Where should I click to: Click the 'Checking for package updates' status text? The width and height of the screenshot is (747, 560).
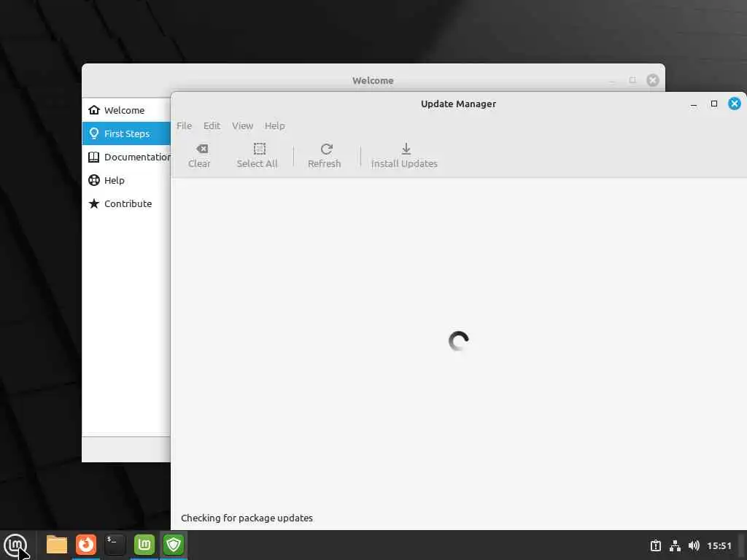[247, 518]
